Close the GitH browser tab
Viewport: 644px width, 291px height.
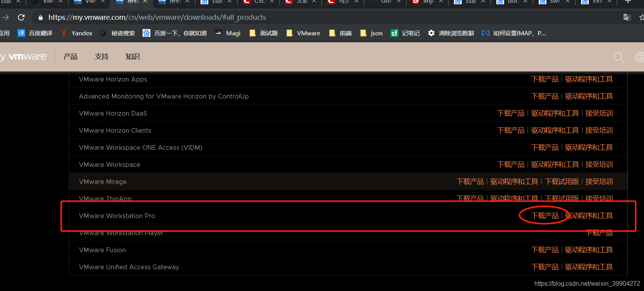point(399,2)
